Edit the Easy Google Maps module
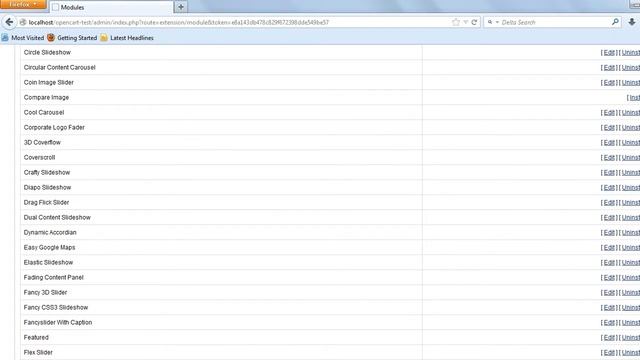The height and width of the screenshot is (360, 640). pyautogui.click(x=609, y=248)
